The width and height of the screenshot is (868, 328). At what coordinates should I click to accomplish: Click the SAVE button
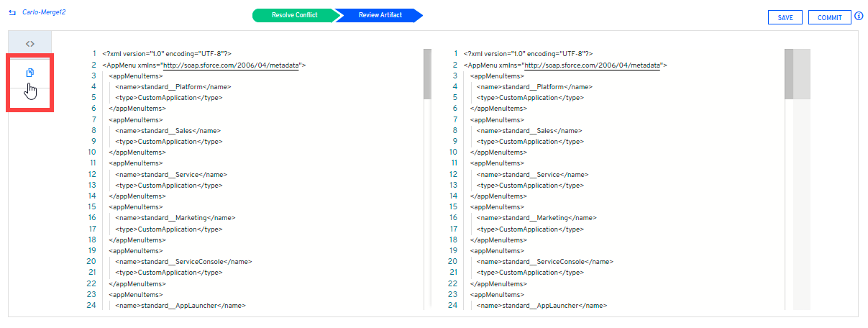point(785,17)
